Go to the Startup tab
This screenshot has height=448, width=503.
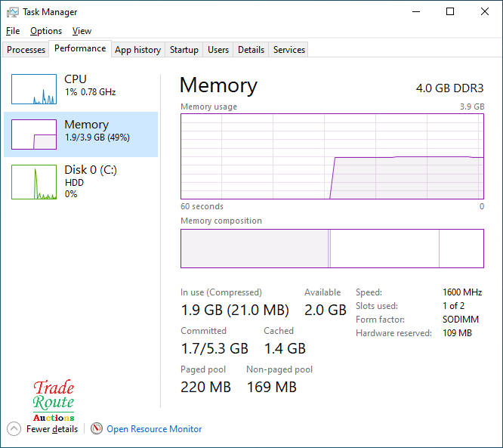[184, 50]
